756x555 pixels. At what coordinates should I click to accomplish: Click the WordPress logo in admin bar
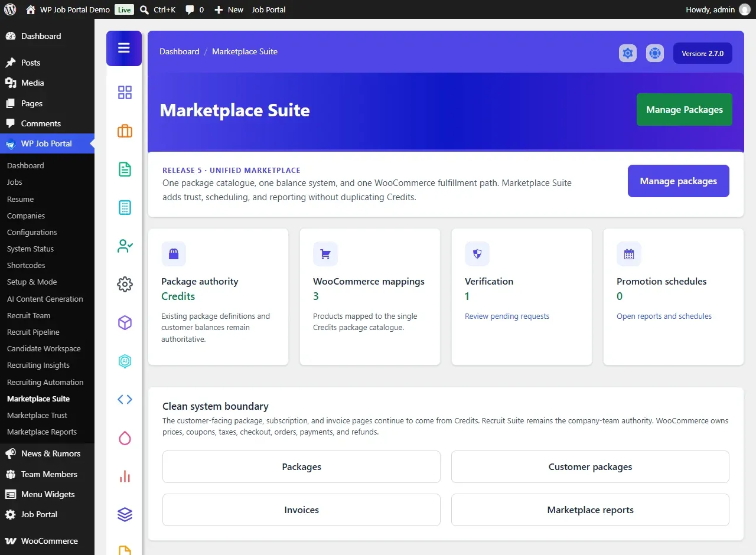[9, 9]
